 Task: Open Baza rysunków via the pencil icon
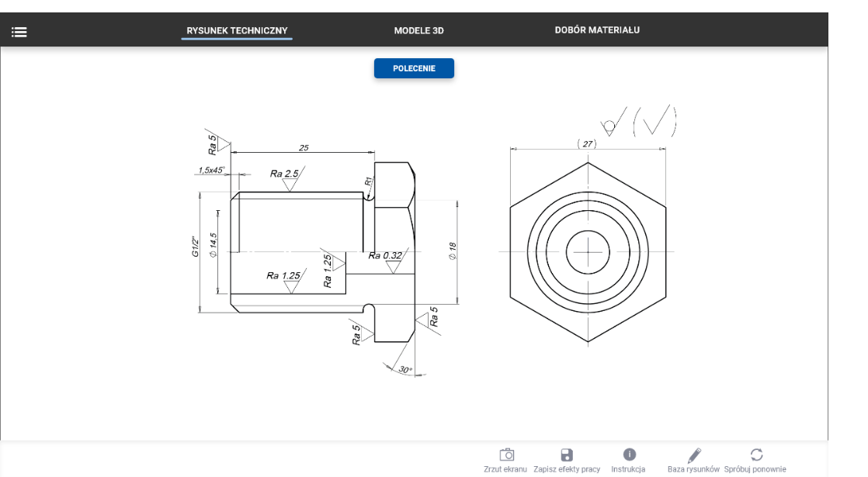coord(694,455)
